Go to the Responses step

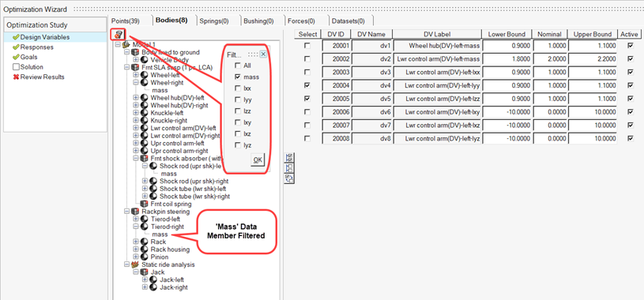[x=37, y=47]
